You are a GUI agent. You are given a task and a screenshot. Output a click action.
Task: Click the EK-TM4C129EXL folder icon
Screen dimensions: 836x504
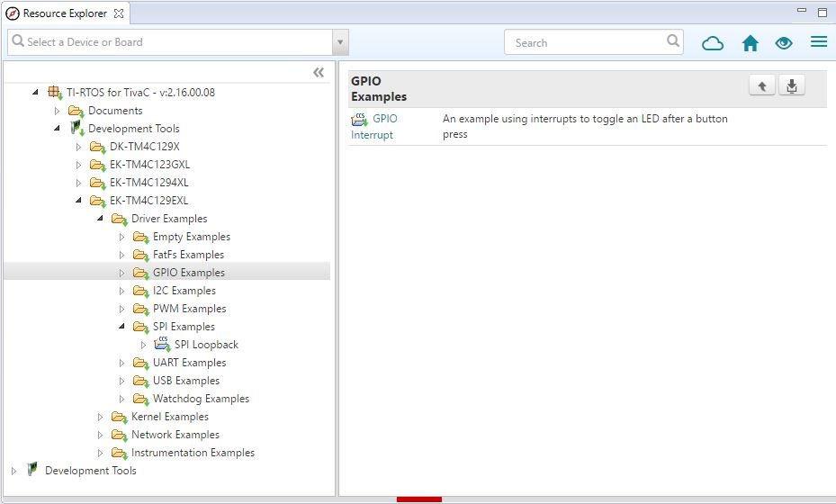(x=97, y=201)
